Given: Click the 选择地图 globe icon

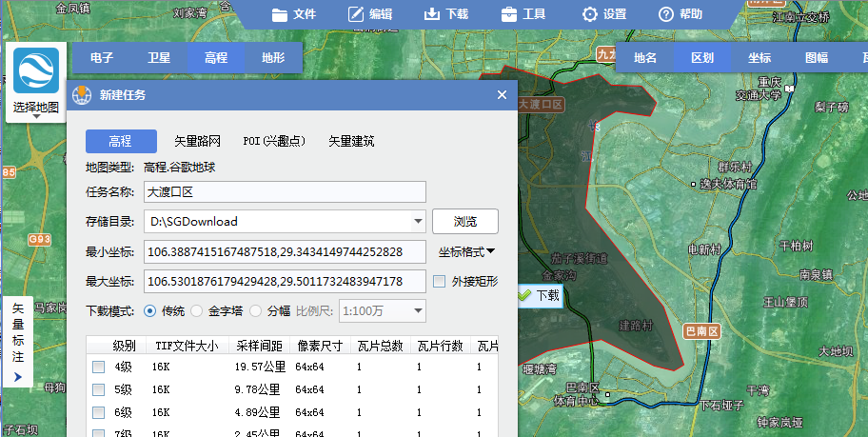Looking at the screenshot, I should [35, 71].
